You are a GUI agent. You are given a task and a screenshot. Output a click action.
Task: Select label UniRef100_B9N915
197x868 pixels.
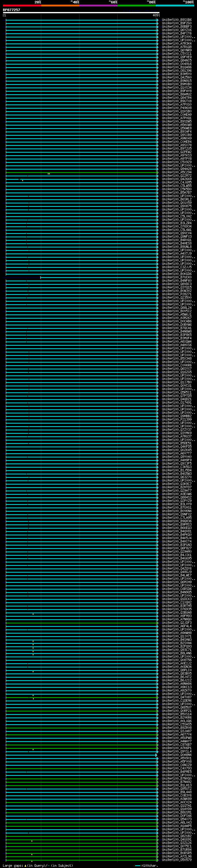click(x=176, y=81)
